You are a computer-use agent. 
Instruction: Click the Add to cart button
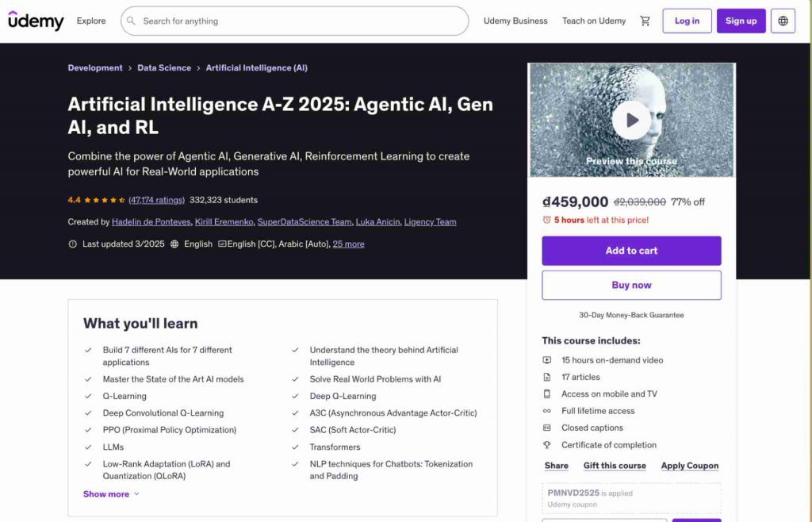point(631,251)
